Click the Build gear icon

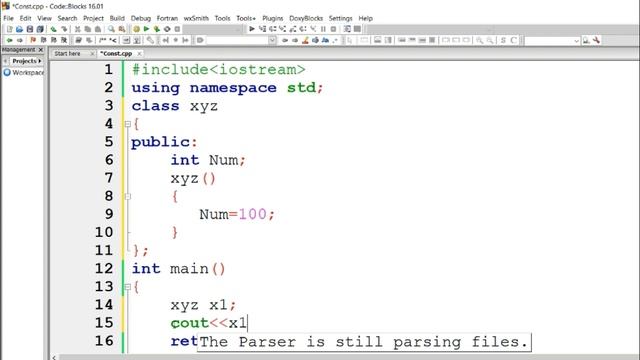[136, 29]
